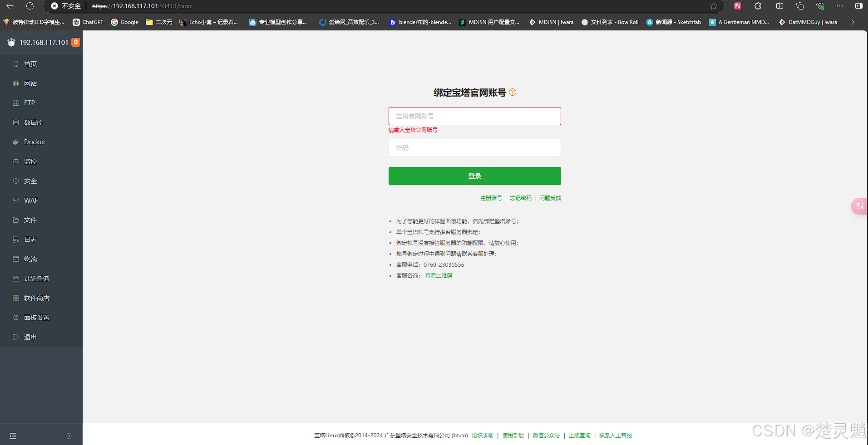
Task: Click the browser address bar URL
Action: 142,6
